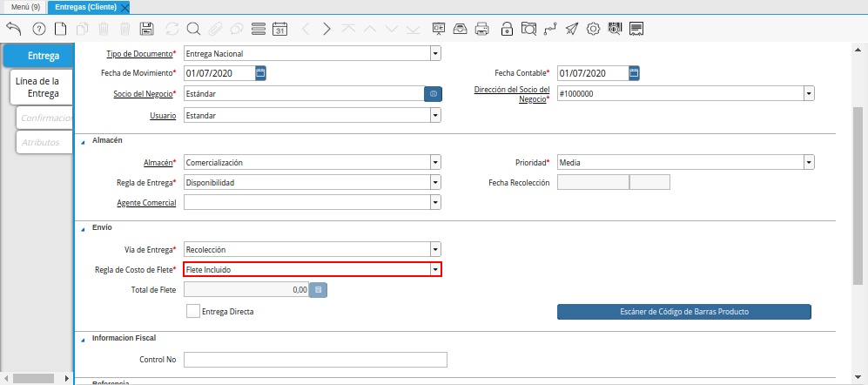Open the Usuario dropdown
The image size is (868, 385).
tap(435, 116)
